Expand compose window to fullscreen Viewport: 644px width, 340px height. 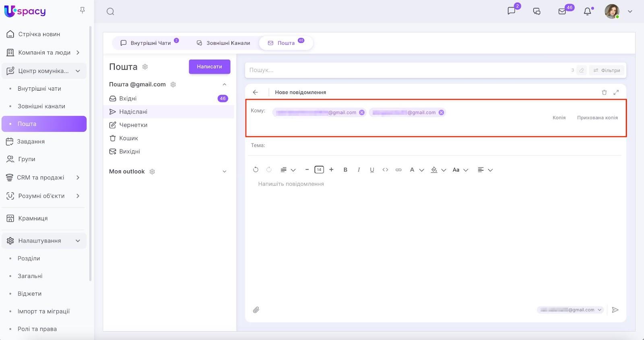point(616,92)
